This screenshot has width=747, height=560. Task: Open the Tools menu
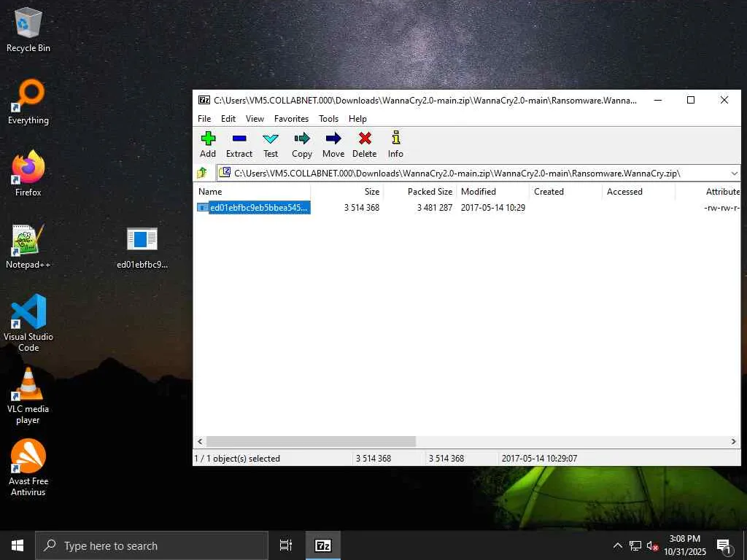coord(329,119)
